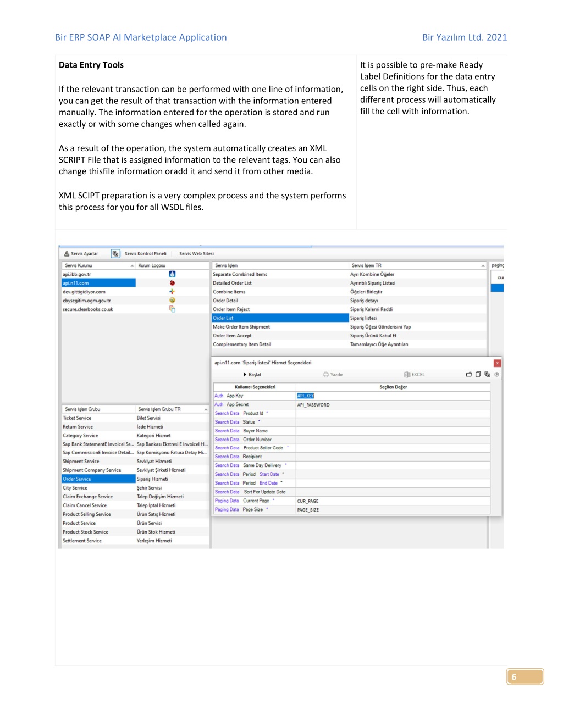Viewport: 563px width, 728px height.
Task: Click the App Secret value field
Action: point(393,405)
